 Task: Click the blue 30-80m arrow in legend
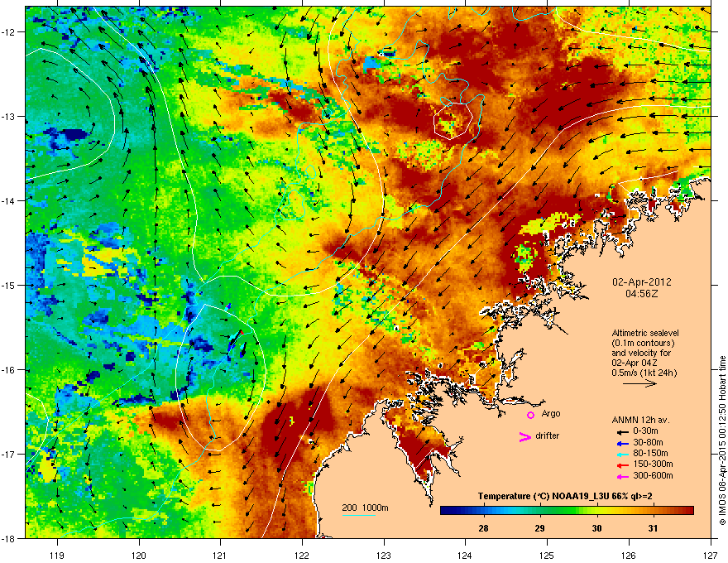(623, 443)
